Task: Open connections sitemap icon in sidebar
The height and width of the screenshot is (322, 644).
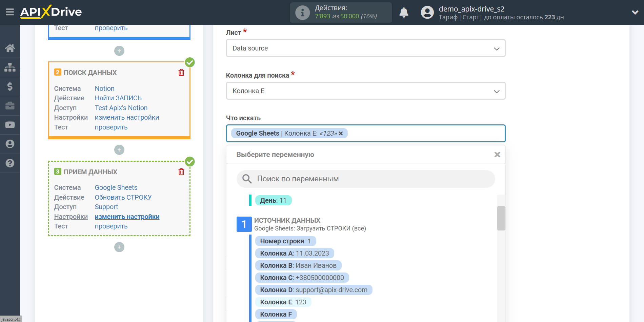Action: (x=10, y=67)
